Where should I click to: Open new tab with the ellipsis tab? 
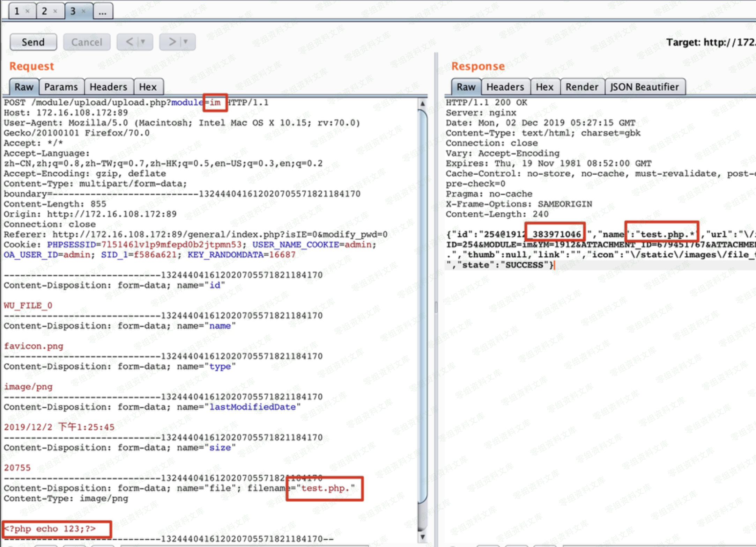(102, 12)
